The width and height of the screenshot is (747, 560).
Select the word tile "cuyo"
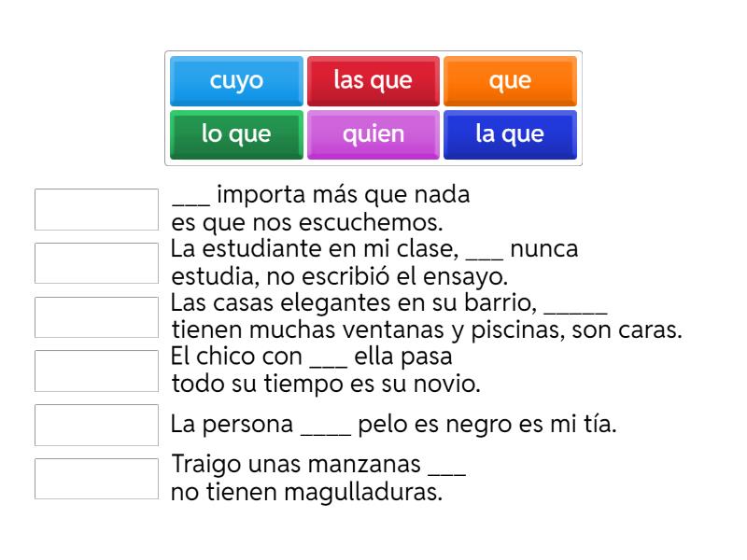pos(235,80)
